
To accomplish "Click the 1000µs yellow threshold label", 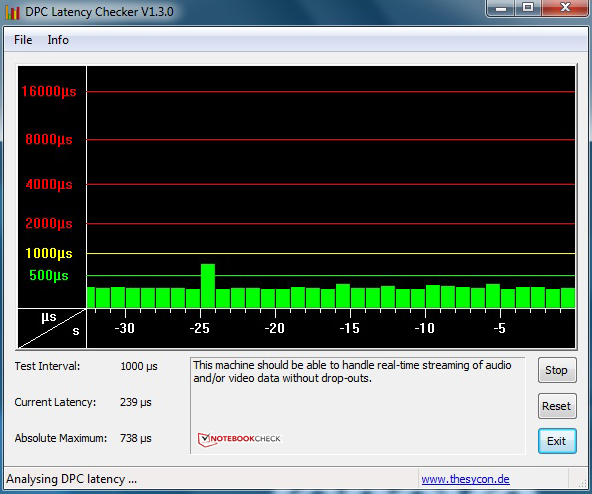I will click(x=49, y=253).
